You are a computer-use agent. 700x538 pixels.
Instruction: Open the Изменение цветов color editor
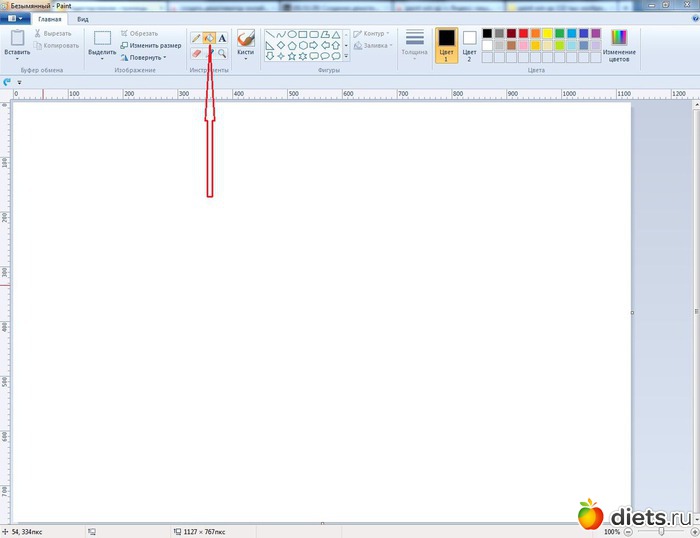point(619,45)
